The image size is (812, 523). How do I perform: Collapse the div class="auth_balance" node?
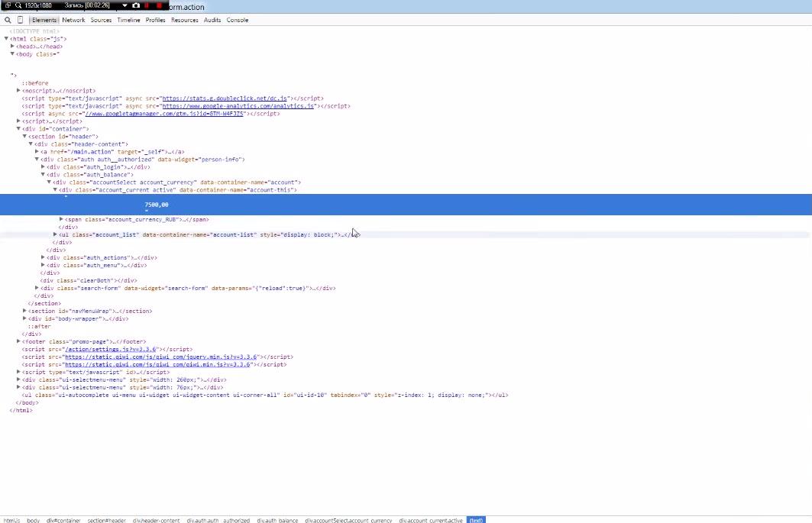click(x=44, y=175)
